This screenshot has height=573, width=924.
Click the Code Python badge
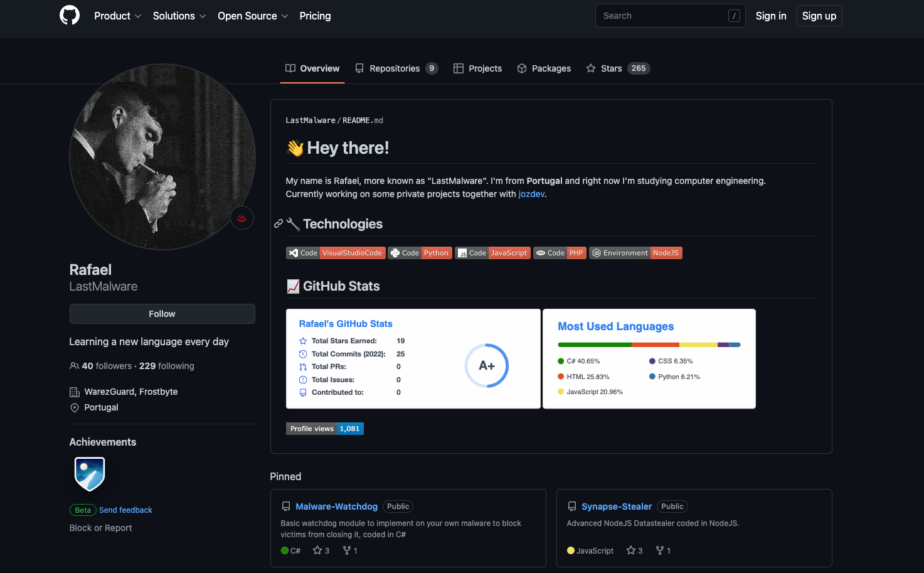click(420, 253)
